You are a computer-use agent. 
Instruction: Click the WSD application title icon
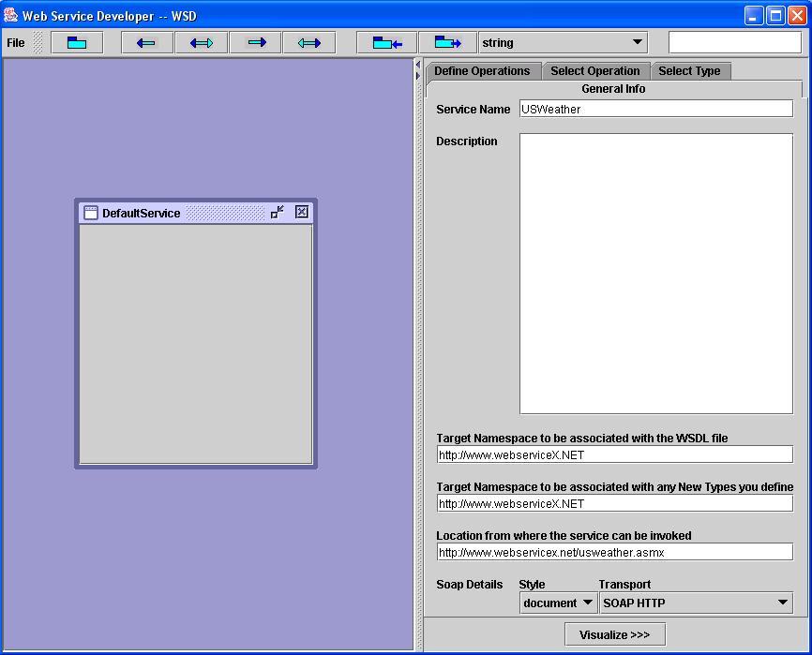tap(10, 15)
